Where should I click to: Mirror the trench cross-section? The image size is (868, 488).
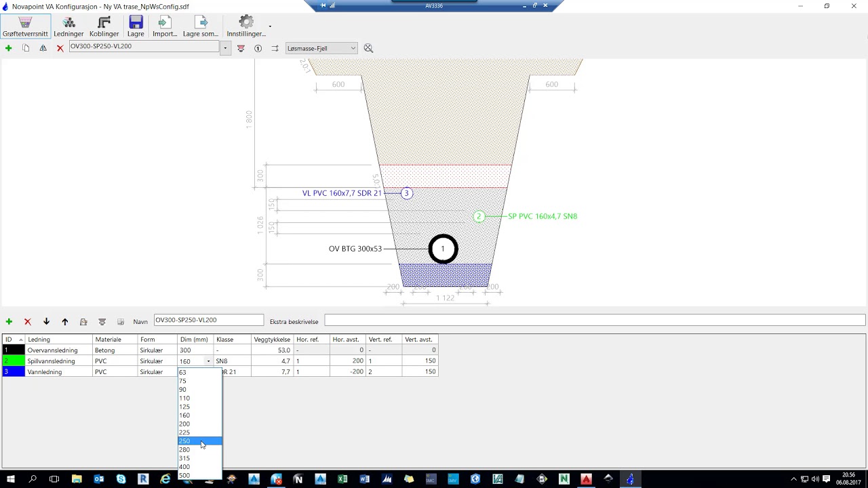click(x=43, y=48)
